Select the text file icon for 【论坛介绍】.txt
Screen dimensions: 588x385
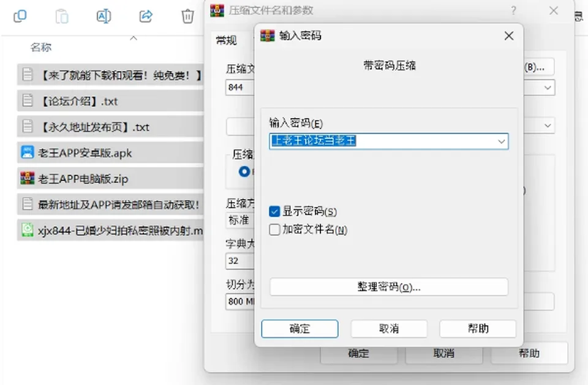click(x=28, y=100)
